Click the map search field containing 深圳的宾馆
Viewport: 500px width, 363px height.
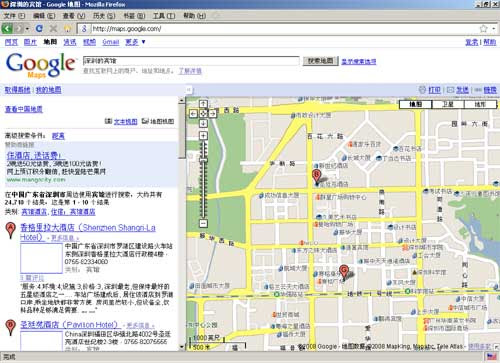tap(191, 61)
